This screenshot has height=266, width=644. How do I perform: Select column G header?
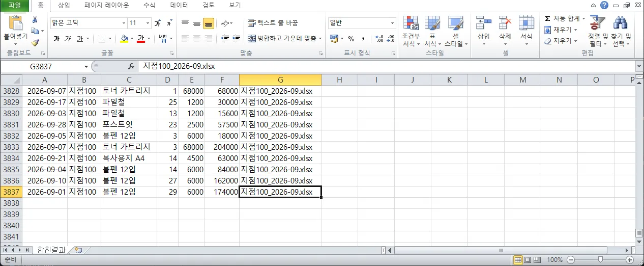pos(280,80)
